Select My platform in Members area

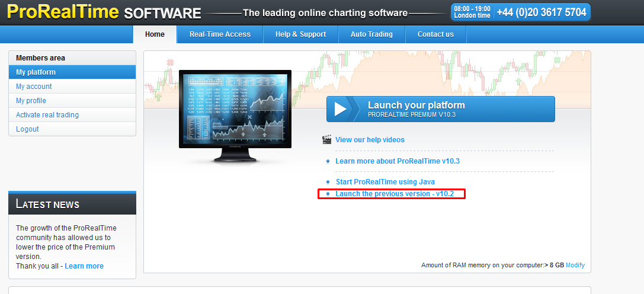[72, 72]
